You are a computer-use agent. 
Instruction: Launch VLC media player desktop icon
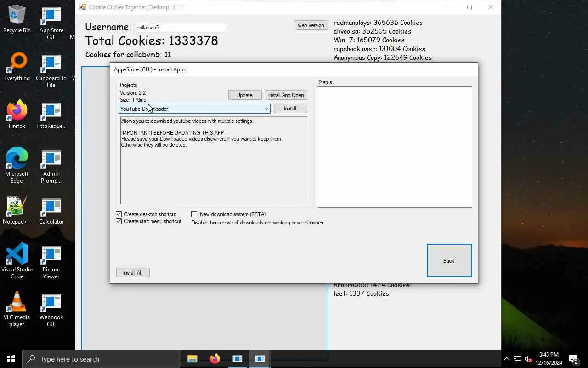pos(17,310)
